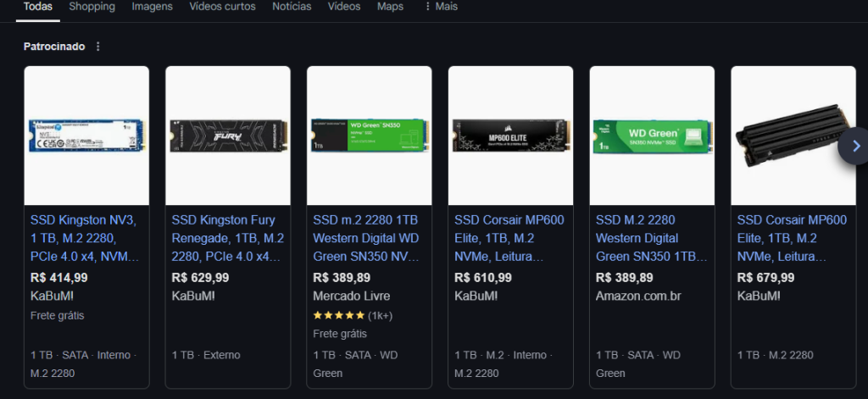
Task: Click the Mercado Livre seller name
Action: pos(352,296)
